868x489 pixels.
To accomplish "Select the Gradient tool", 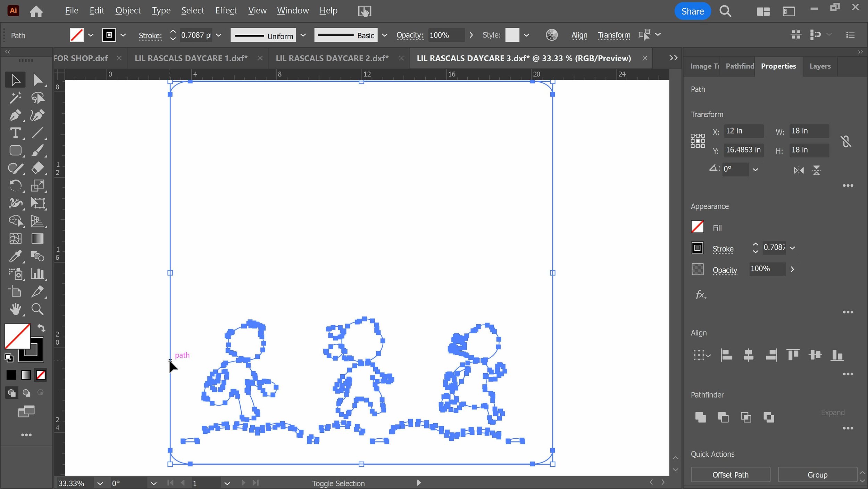I will (x=37, y=238).
